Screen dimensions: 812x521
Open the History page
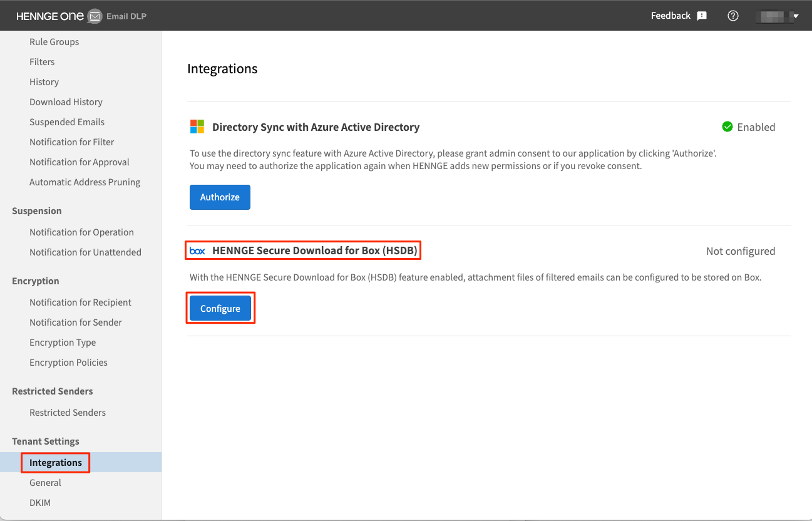click(x=44, y=82)
